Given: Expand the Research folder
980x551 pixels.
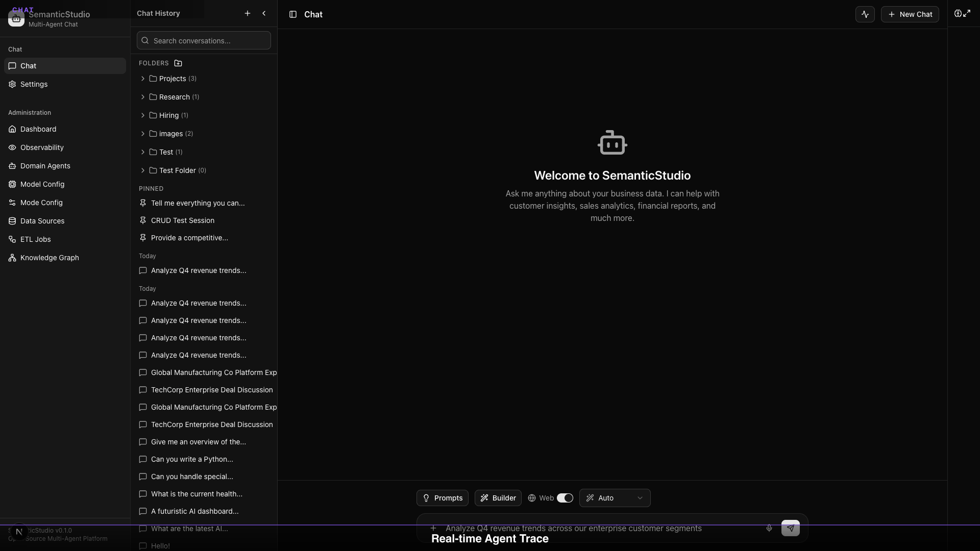Looking at the screenshot, I should (143, 97).
